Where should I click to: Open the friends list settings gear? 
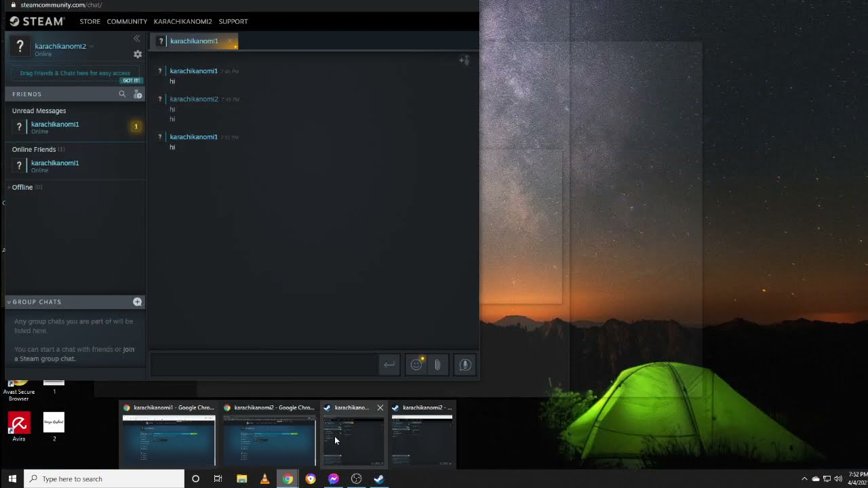point(138,54)
